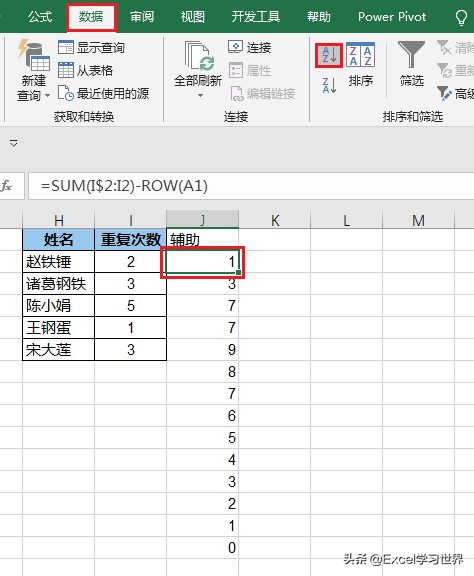Select cell containing 宋大莲
Screen dimensions: 474x576
pos(58,350)
